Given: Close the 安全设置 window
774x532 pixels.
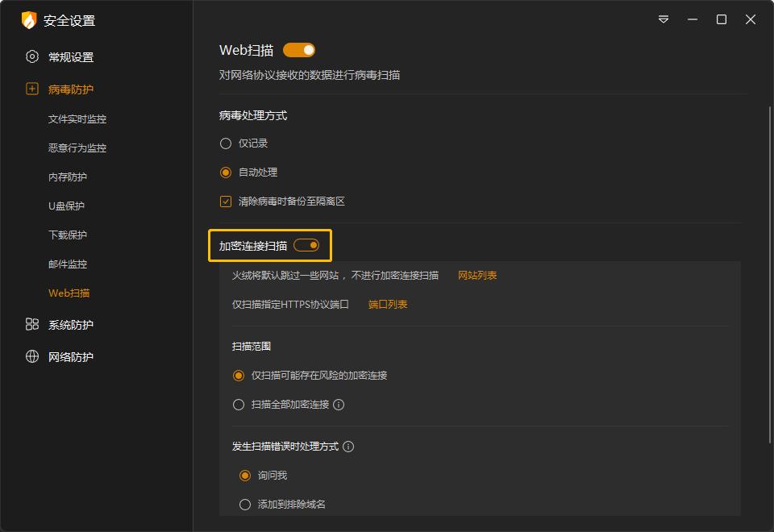Looking at the screenshot, I should click(751, 19).
